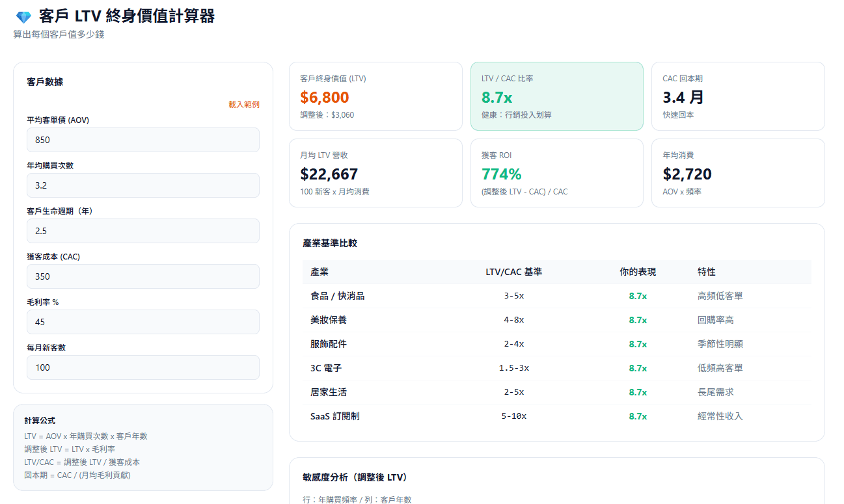Click the AOV x 頻率 caption

682,192
